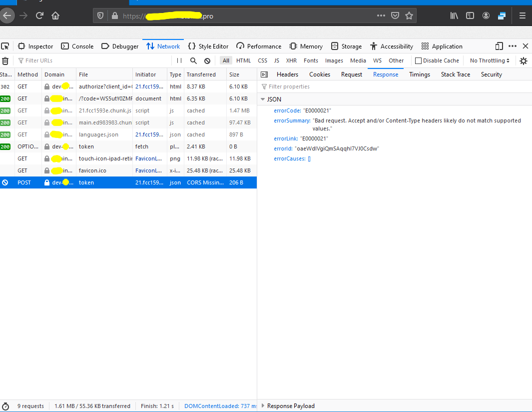The height and width of the screenshot is (412, 532).
Task: Open tracking protection shield in address bar
Action: coord(100,15)
